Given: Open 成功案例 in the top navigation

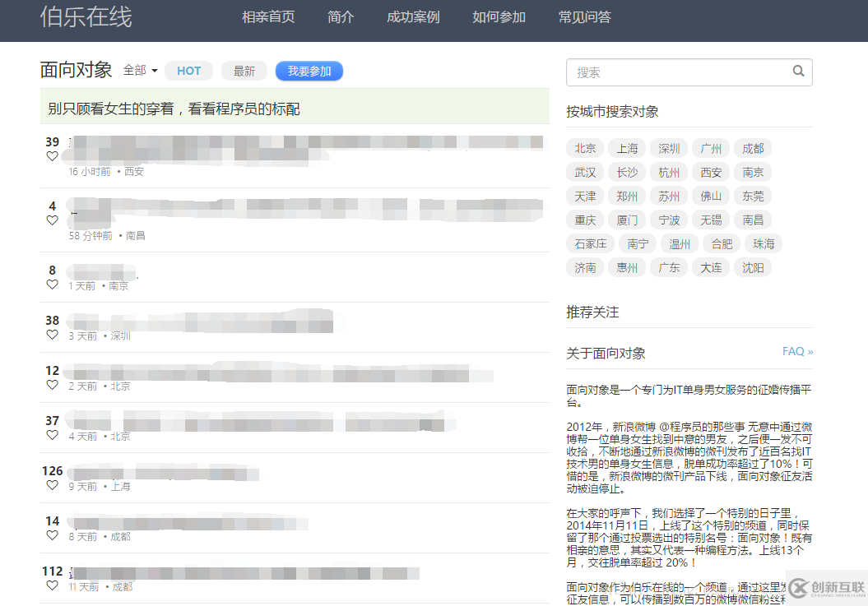Looking at the screenshot, I should tap(413, 17).
